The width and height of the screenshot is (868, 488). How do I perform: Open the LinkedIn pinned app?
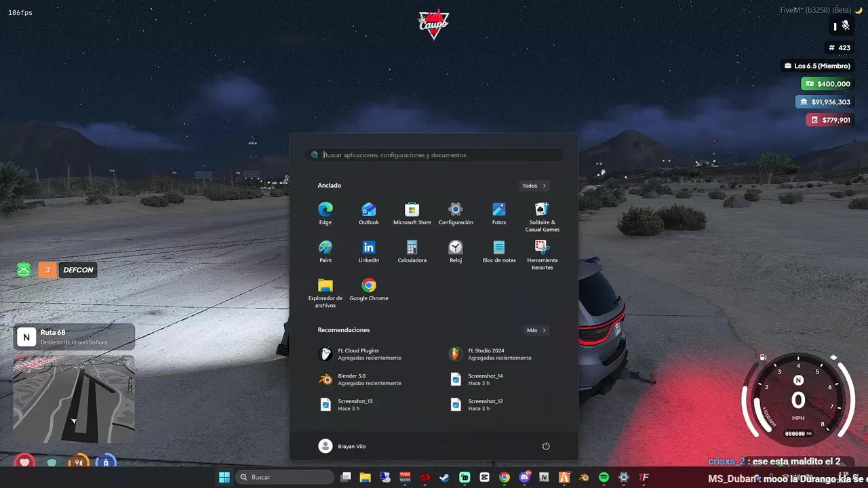click(x=369, y=251)
